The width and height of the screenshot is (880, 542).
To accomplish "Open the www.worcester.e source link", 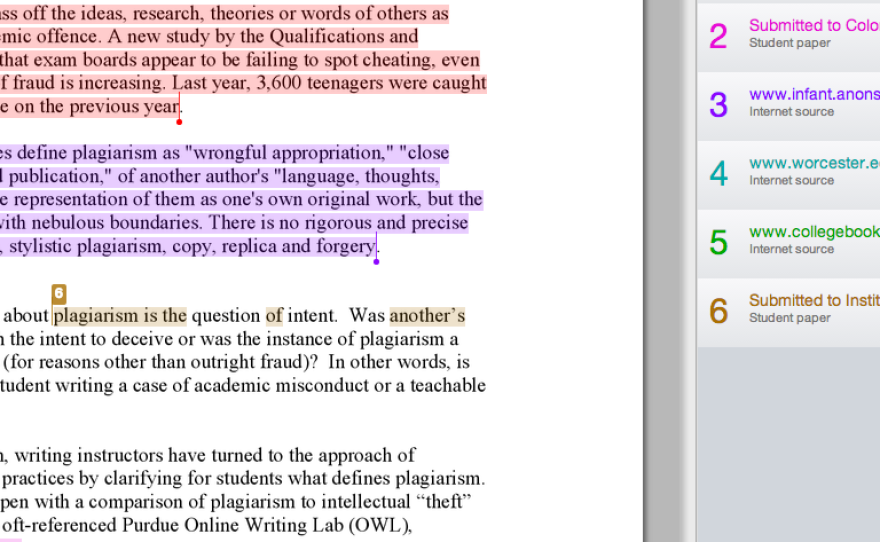I will coord(813,163).
